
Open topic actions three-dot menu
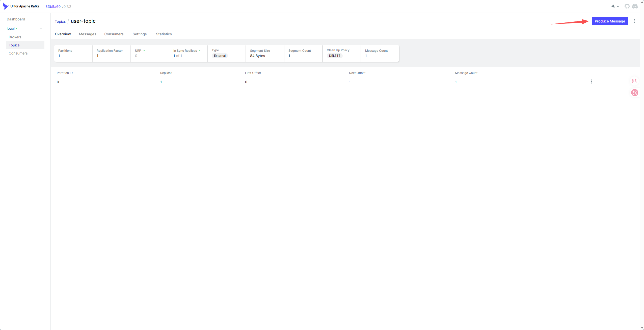(634, 21)
